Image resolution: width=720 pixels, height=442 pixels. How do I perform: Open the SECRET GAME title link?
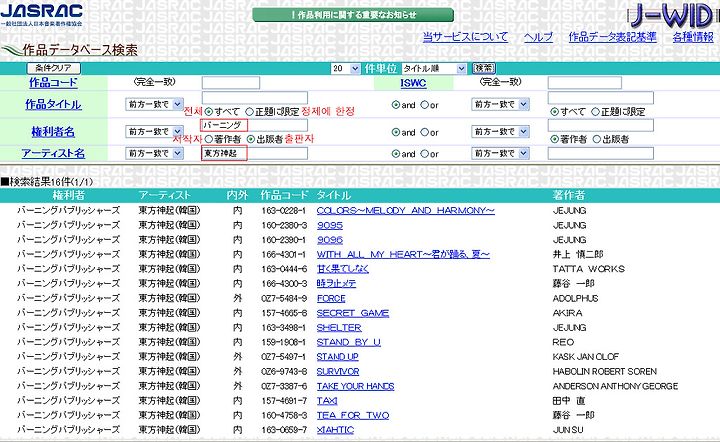coord(353,313)
